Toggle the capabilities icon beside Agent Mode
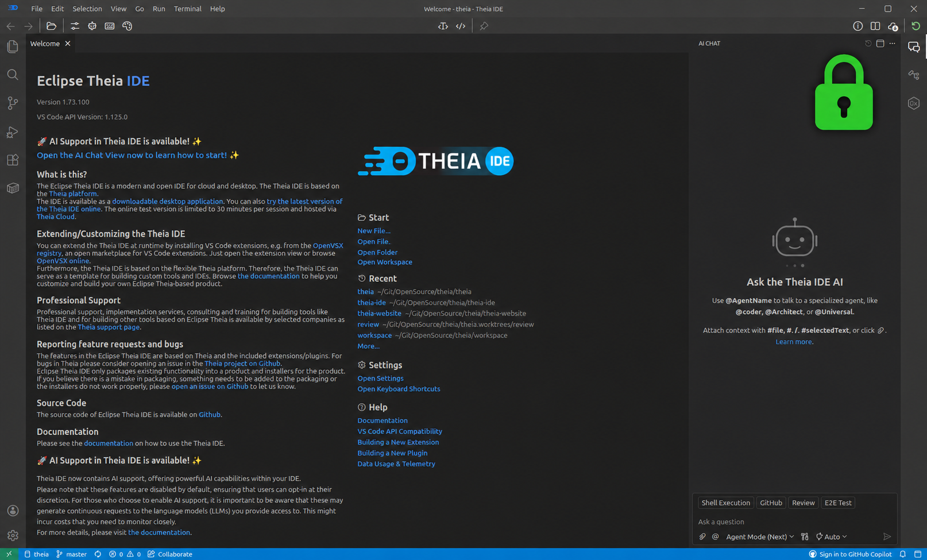This screenshot has height=560, width=927. (805, 536)
